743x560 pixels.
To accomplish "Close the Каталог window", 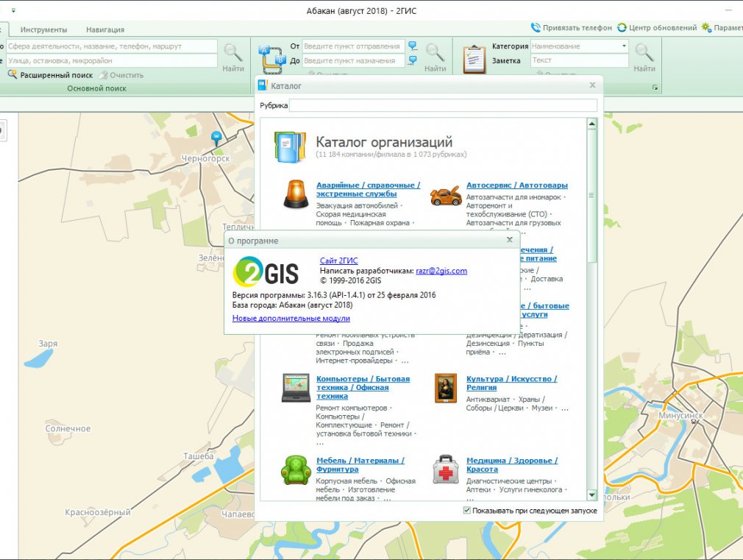I will (592, 85).
